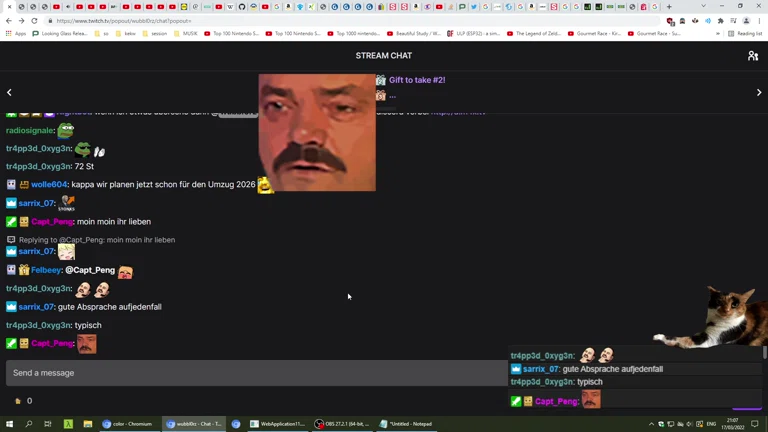Viewport: 768px width, 432px height.
Task: Click the channel points icon below chat input
Action: pos(18,401)
